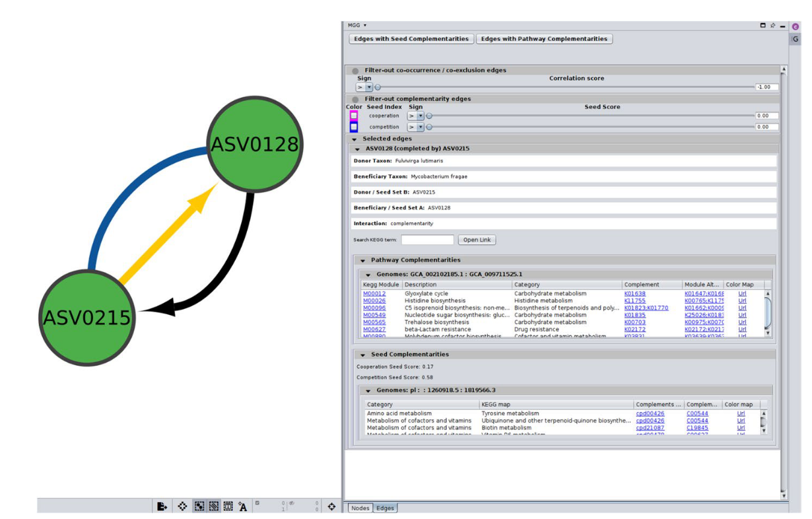The width and height of the screenshot is (812, 519).
Task: Pin the MGG panel with pin icon
Action: click(x=772, y=26)
